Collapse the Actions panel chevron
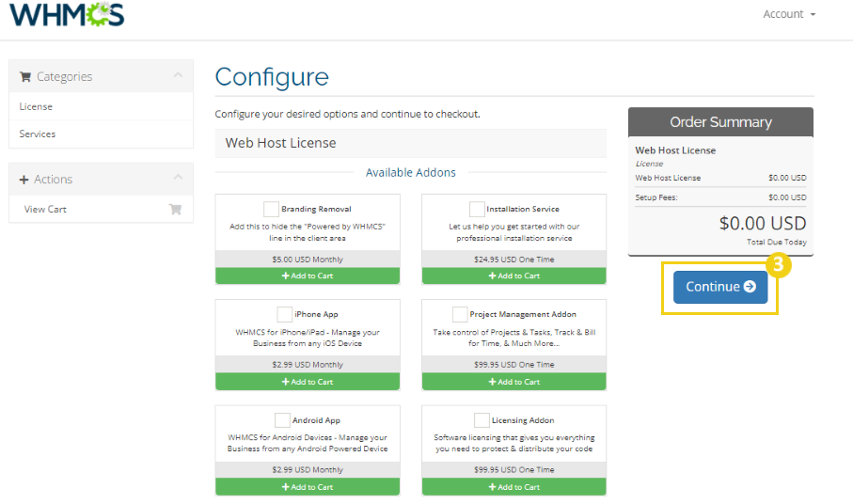Image resolution: width=853 pixels, height=504 pixels. [178, 177]
